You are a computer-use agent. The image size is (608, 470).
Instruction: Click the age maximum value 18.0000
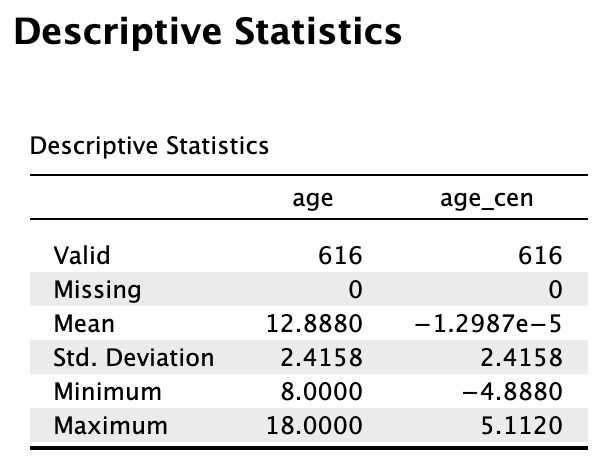point(314,426)
